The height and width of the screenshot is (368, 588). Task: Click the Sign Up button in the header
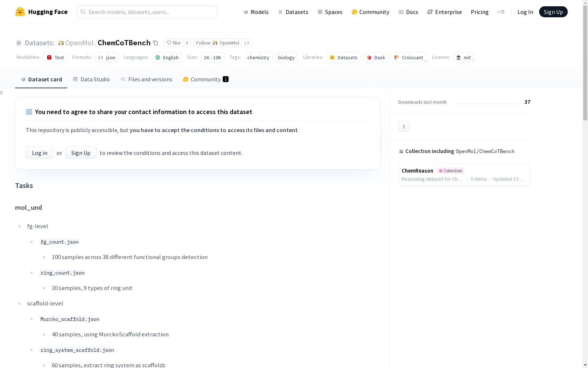553,12
